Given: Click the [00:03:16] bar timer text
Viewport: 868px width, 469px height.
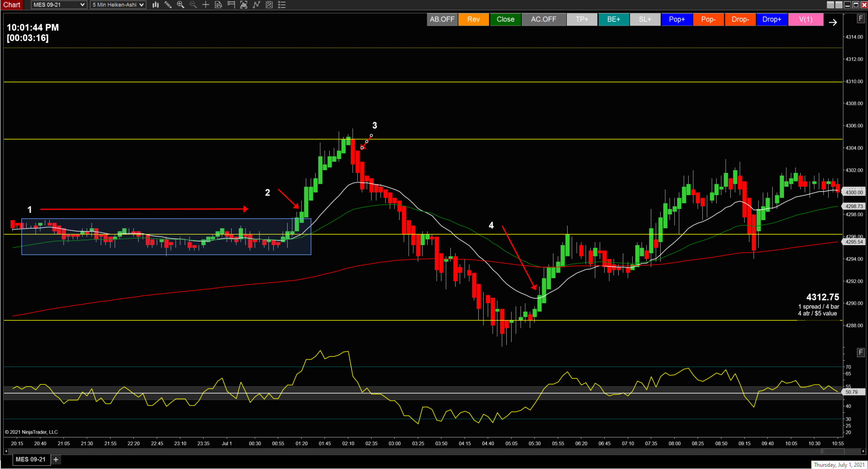Looking at the screenshot, I should (x=28, y=38).
